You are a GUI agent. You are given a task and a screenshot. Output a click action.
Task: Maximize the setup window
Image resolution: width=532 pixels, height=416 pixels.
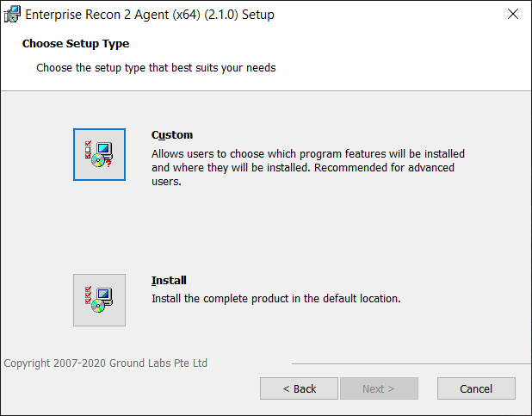tap(473, 15)
